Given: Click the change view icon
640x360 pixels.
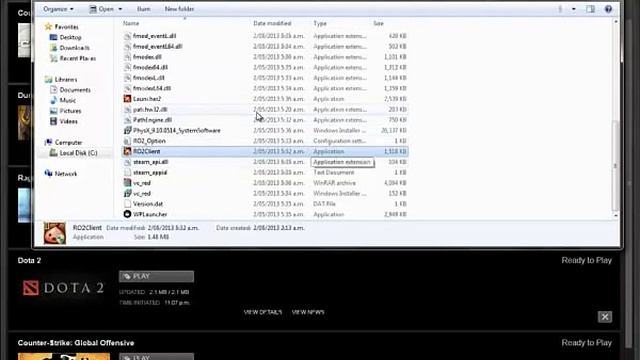Looking at the screenshot, I should pos(560,9).
